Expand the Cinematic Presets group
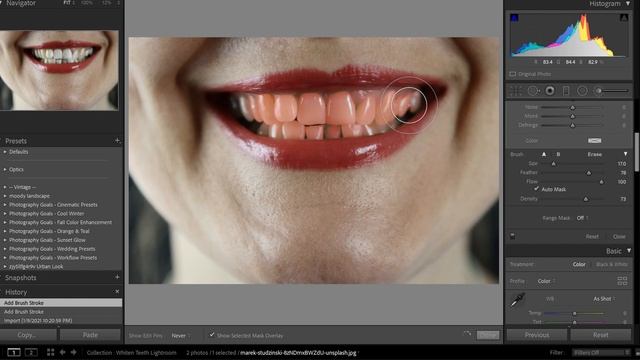 point(5,205)
